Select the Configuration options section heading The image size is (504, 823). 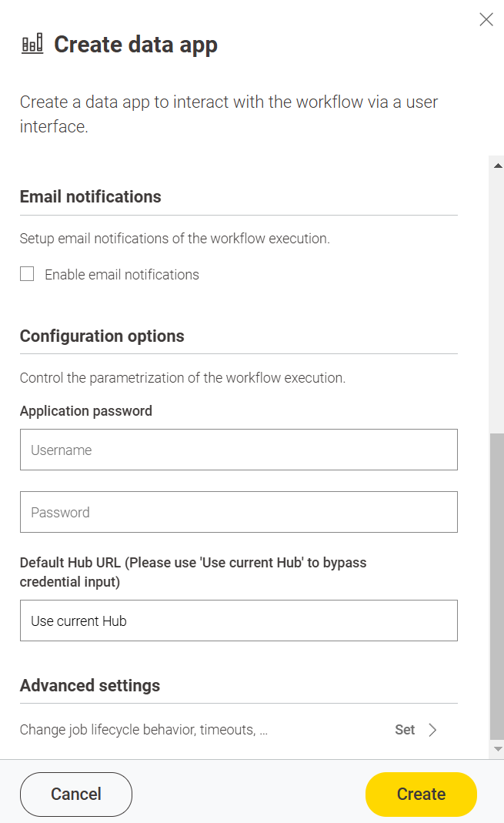click(x=102, y=336)
